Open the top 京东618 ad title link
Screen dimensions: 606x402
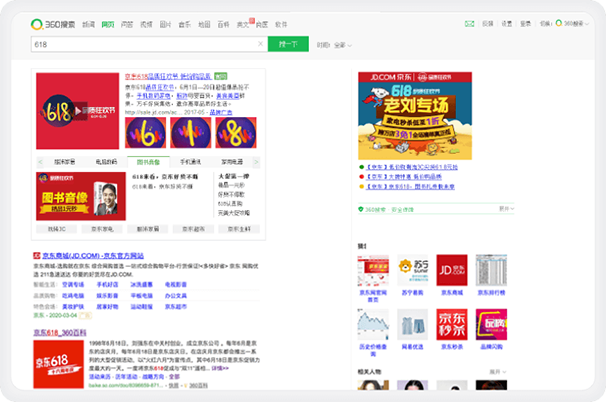tap(168, 76)
